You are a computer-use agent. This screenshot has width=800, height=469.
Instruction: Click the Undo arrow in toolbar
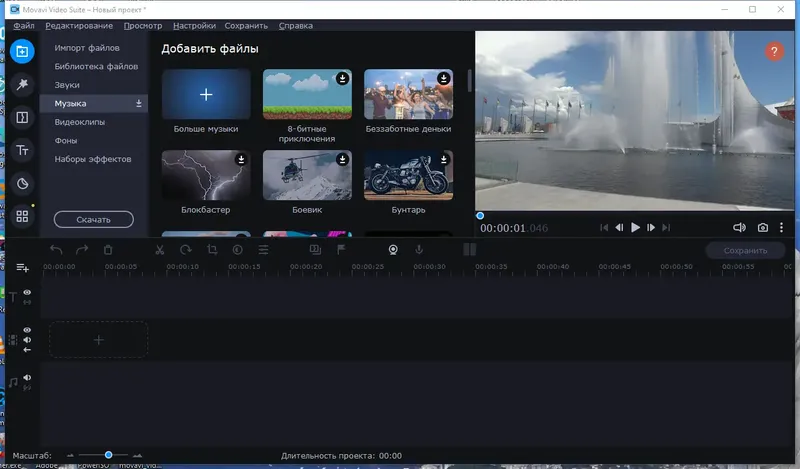pyautogui.click(x=56, y=250)
